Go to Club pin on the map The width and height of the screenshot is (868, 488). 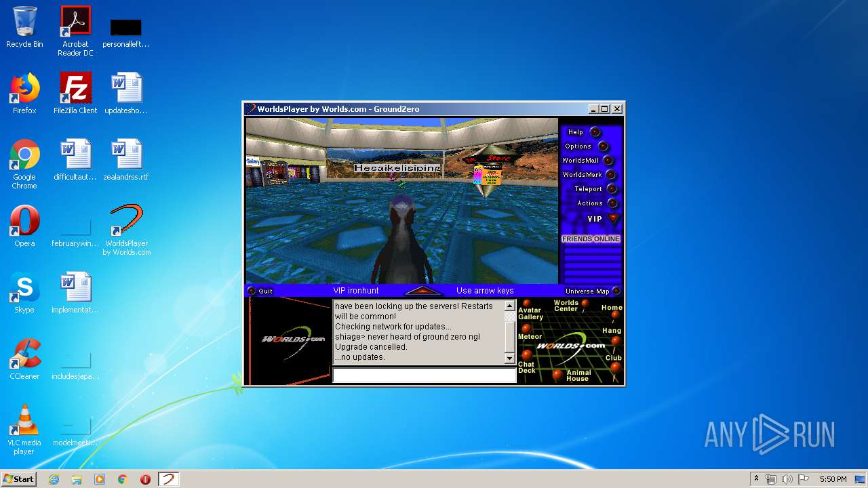click(614, 362)
